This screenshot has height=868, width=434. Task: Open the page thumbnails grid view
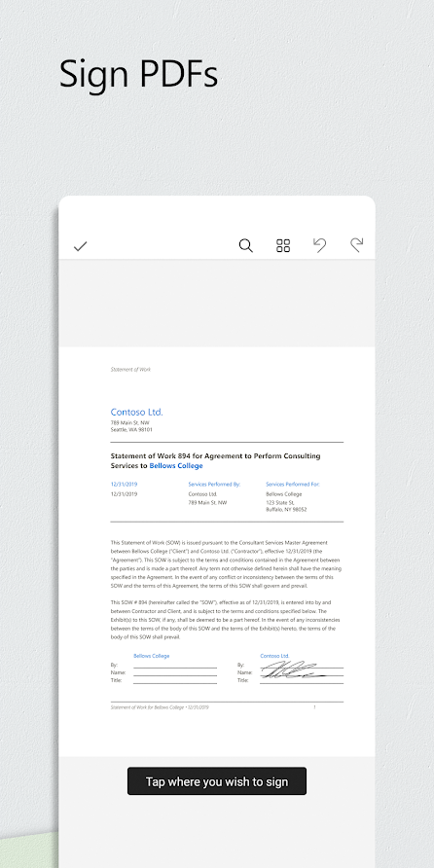tap(283, 246)
